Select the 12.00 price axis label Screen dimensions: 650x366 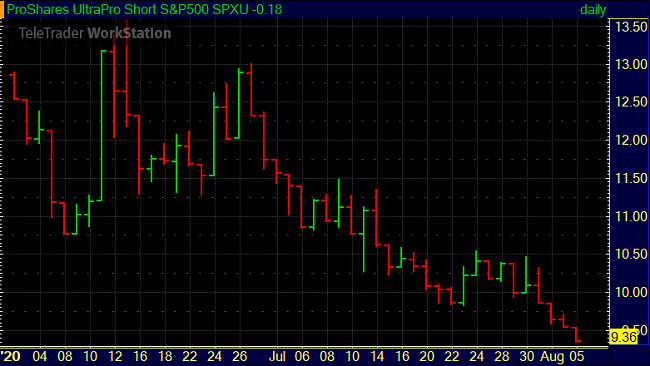pos(631,140)
